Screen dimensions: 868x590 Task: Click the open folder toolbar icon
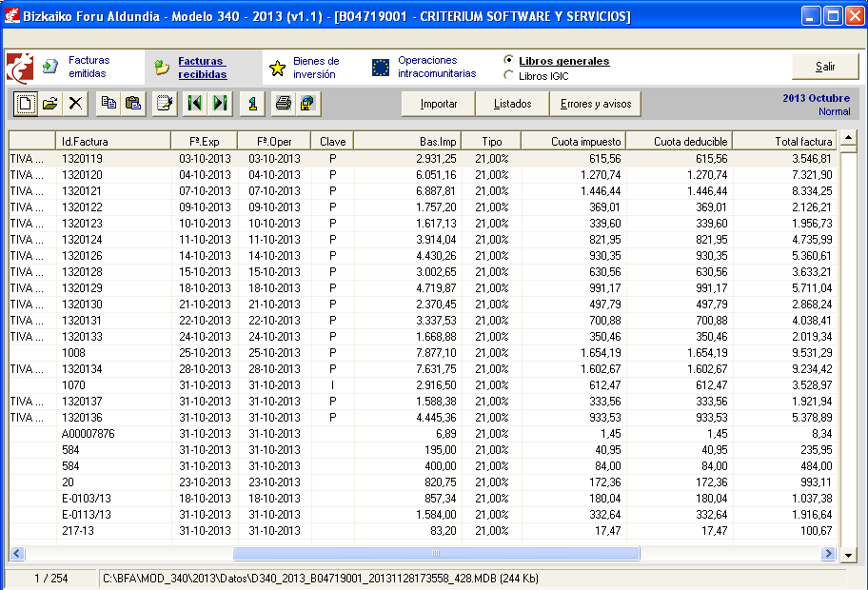tap(50, 104)
